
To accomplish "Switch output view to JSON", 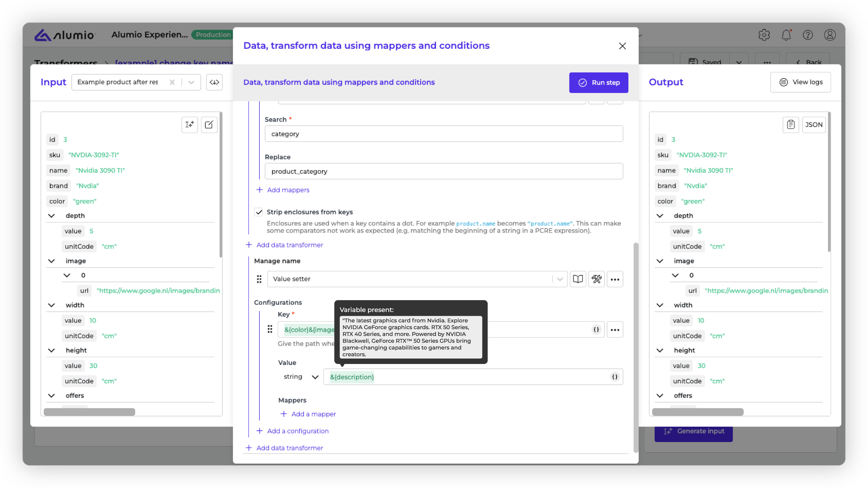I will [814, 125].
